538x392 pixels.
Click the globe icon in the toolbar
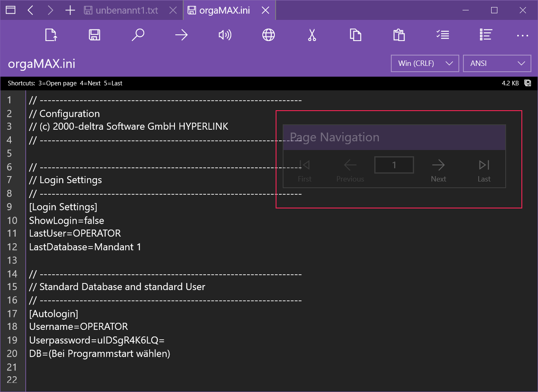(269, 35)
